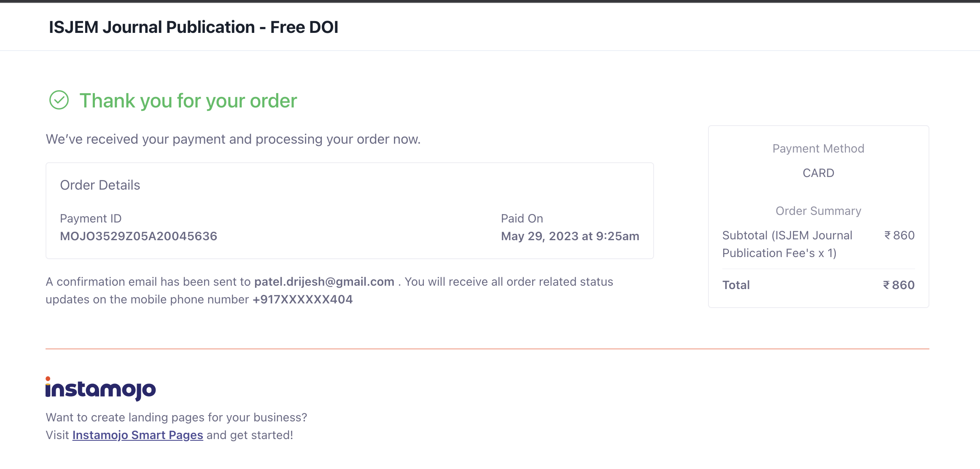980x469 pixels.
Task: Click the Order Summary heading
Action: [x=818, y=211]
